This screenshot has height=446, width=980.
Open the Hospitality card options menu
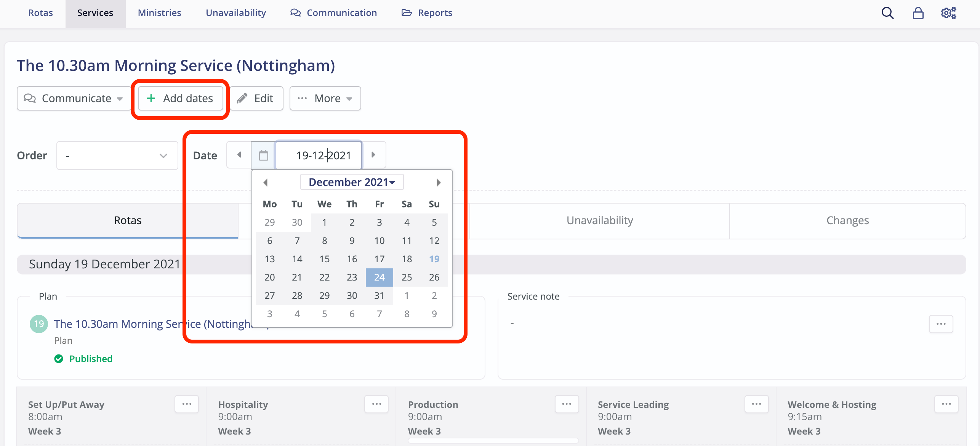376,404
